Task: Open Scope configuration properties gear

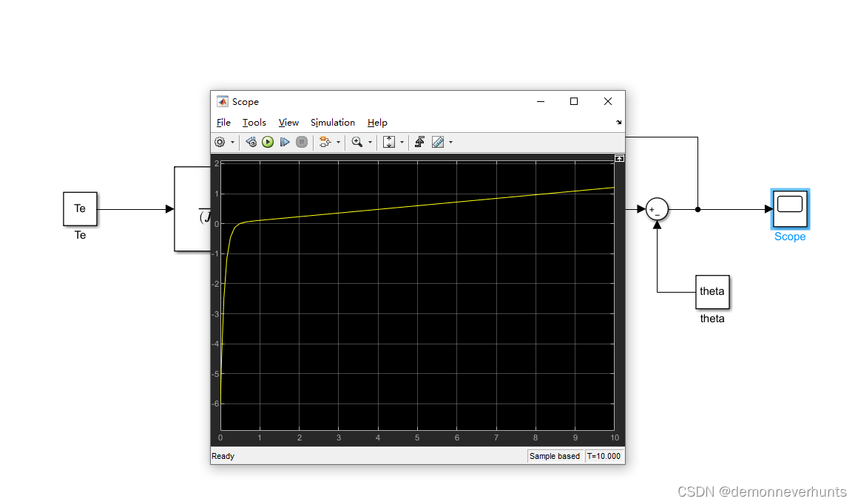Action: click(220, 142)
